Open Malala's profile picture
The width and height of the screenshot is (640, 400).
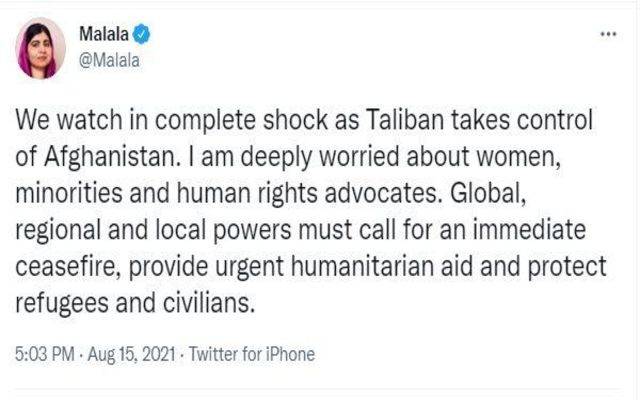pyautogui.click(x=40, y=48)
